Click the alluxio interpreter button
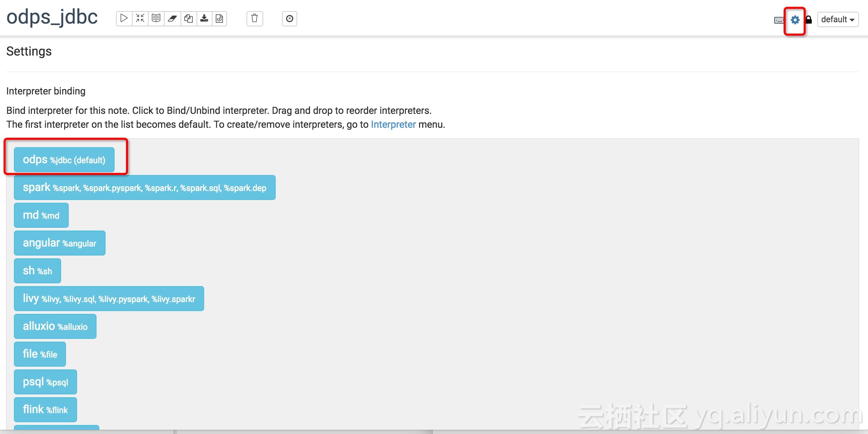868x434 pixels. pos(55,326)
